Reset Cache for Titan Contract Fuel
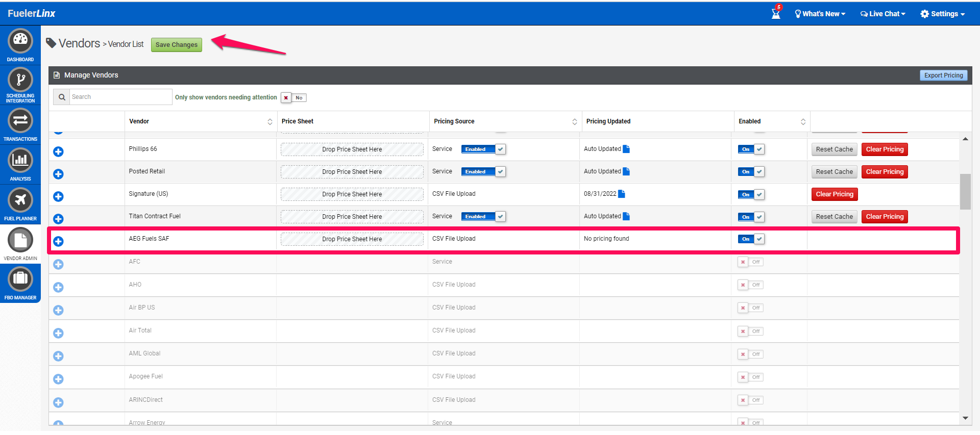 (x=834, y=217)
